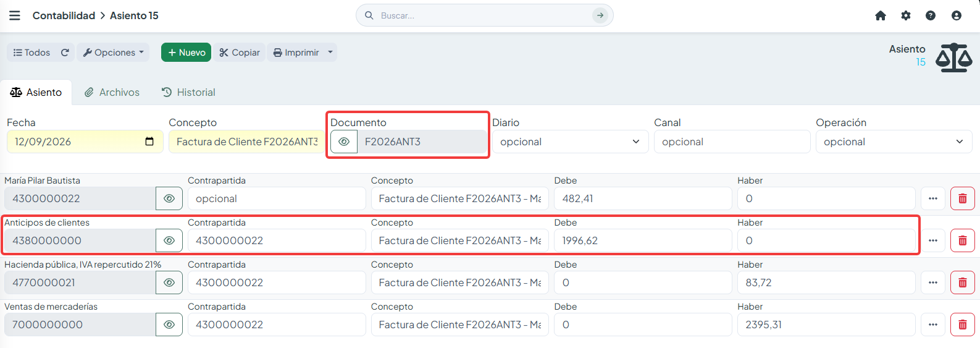Click the search magnifier icon
This screenshot has height=348, width=980.
pyautogui.click(x=369, y=15)
